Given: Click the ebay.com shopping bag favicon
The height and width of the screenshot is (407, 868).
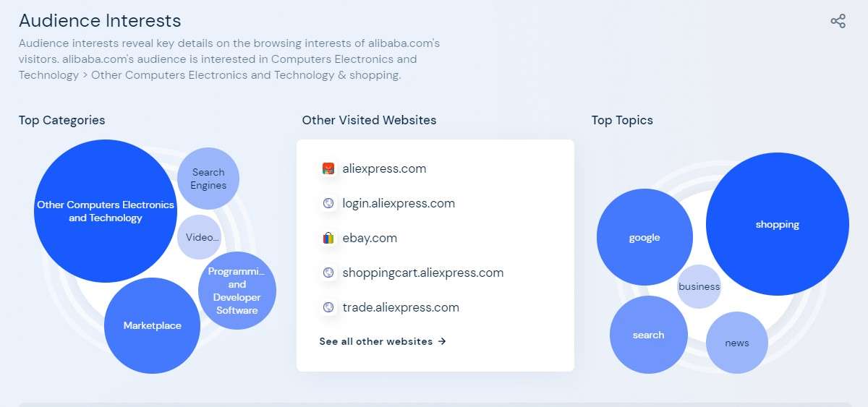Looking at the screenshot, I should pyautogui.click(x=328, y=238).
